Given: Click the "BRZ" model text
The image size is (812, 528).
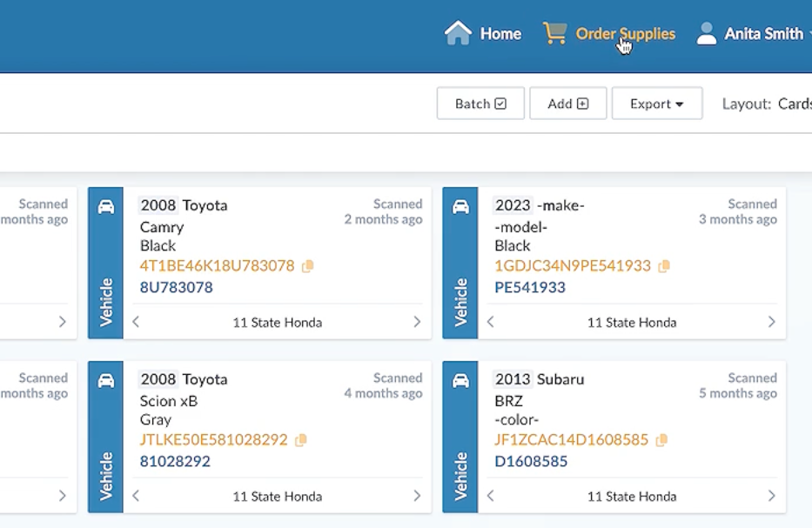Looking at the screenshot, I should click(508, 401).
